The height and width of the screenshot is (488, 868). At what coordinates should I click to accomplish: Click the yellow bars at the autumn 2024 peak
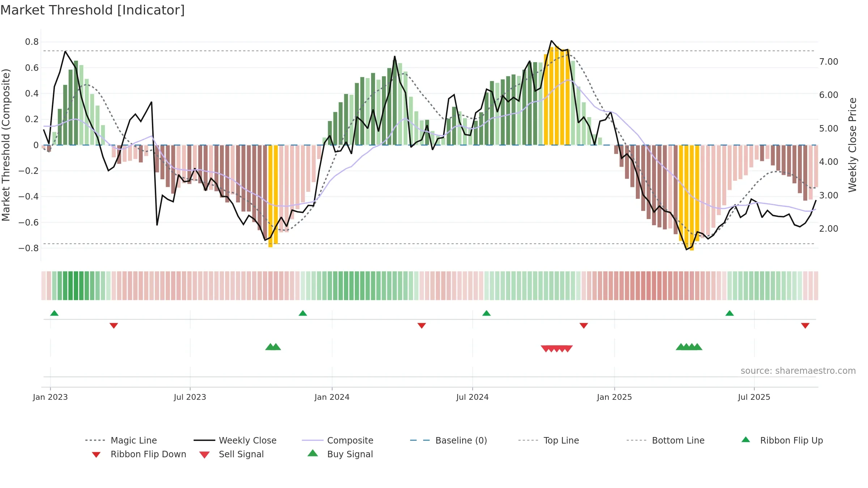(x=557, y=96)
